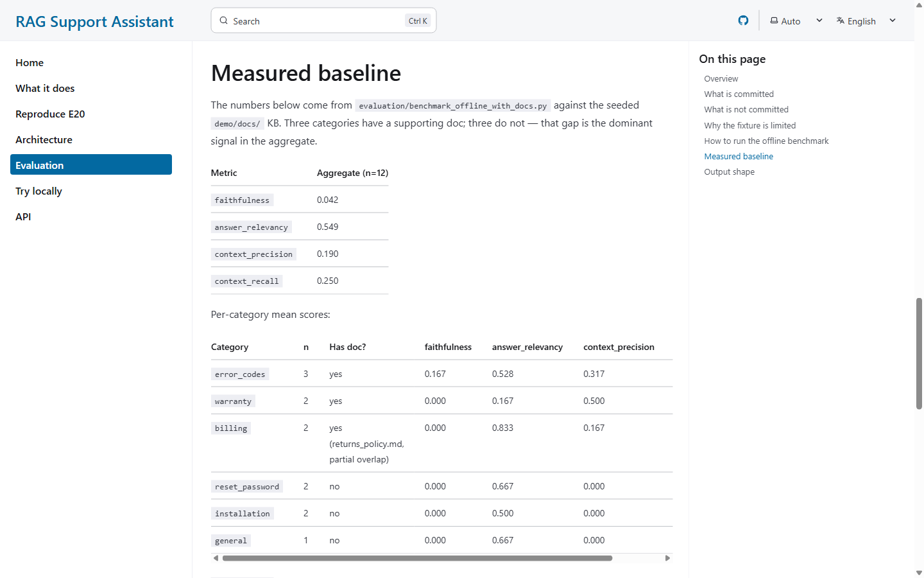Image resolution: width=924 pixels, height=578 pixels.
Task: Click page scrollbar up arrow
Action: (919, 4)
